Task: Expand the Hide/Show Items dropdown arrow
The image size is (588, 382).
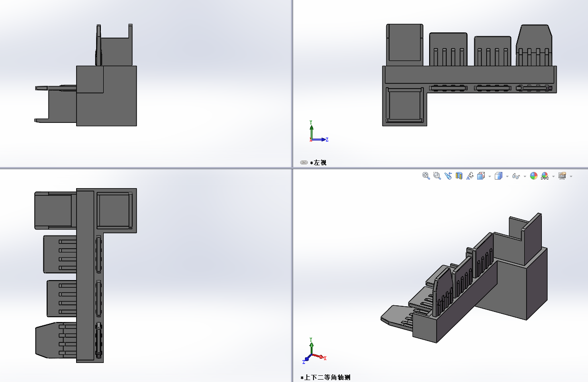Action: [525, 176]
